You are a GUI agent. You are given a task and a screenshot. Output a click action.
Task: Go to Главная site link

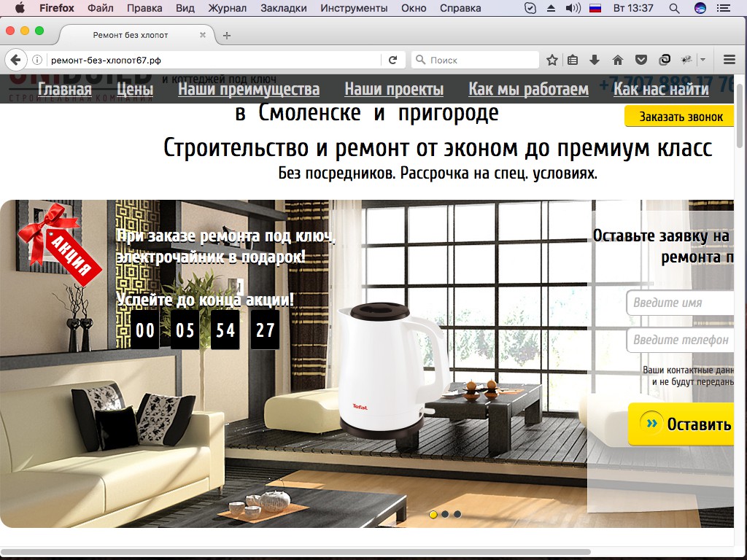[65, 89]
